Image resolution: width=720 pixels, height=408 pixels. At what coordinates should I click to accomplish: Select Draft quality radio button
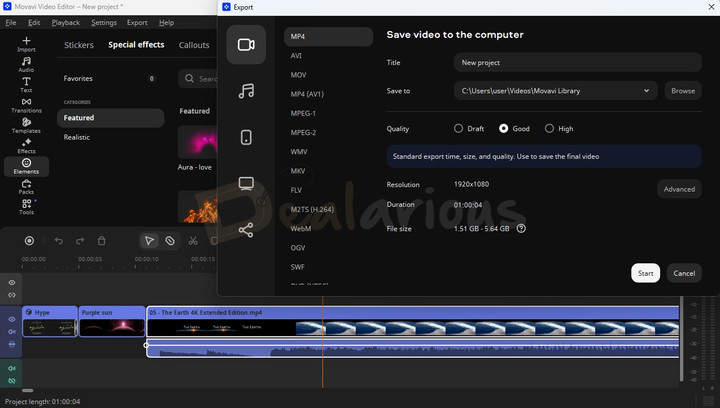coord(458,129)
